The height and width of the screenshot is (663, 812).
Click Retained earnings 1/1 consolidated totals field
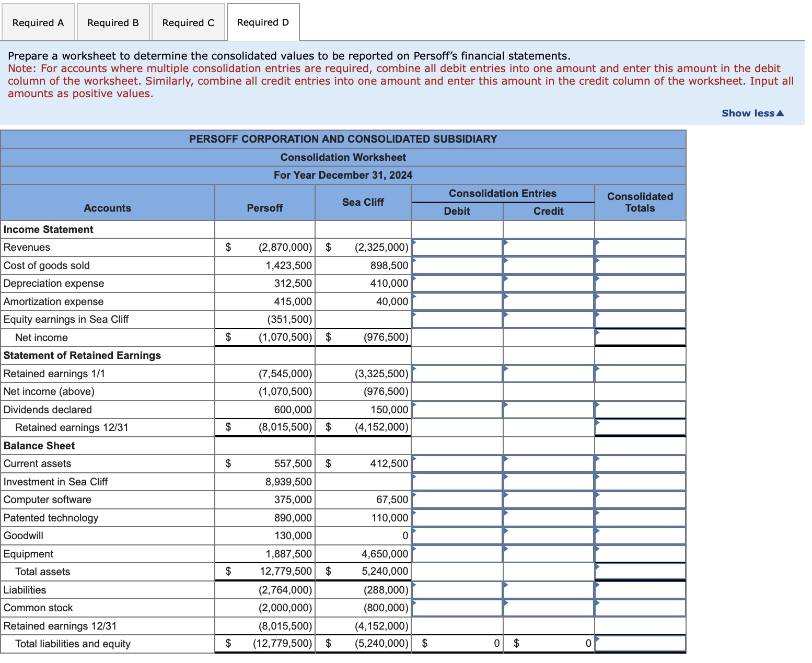[640, 374]
